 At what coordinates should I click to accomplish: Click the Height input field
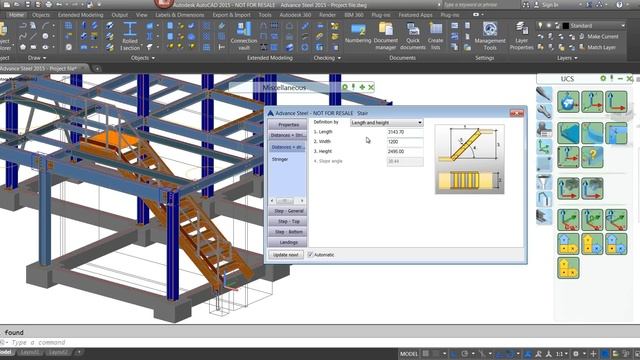tap(405, 151)
